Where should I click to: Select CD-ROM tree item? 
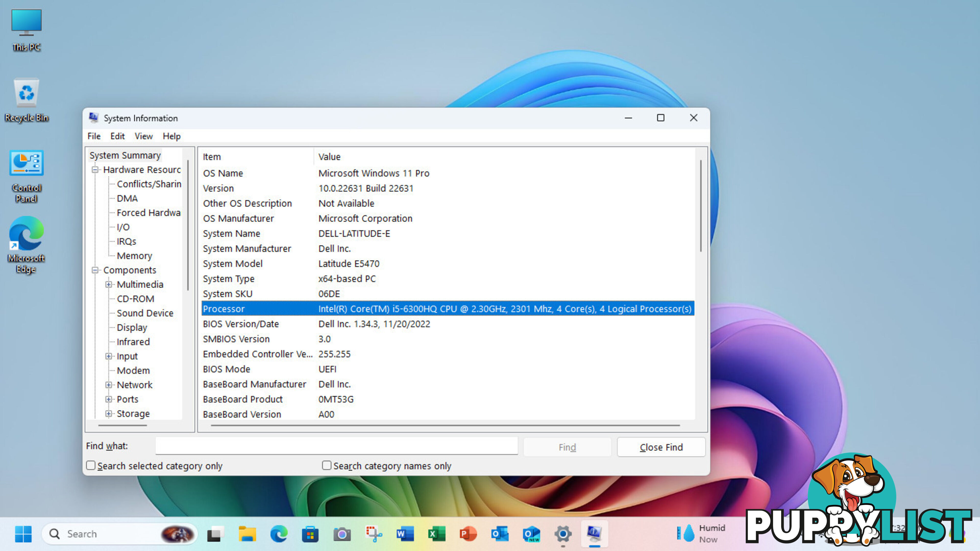136,299
